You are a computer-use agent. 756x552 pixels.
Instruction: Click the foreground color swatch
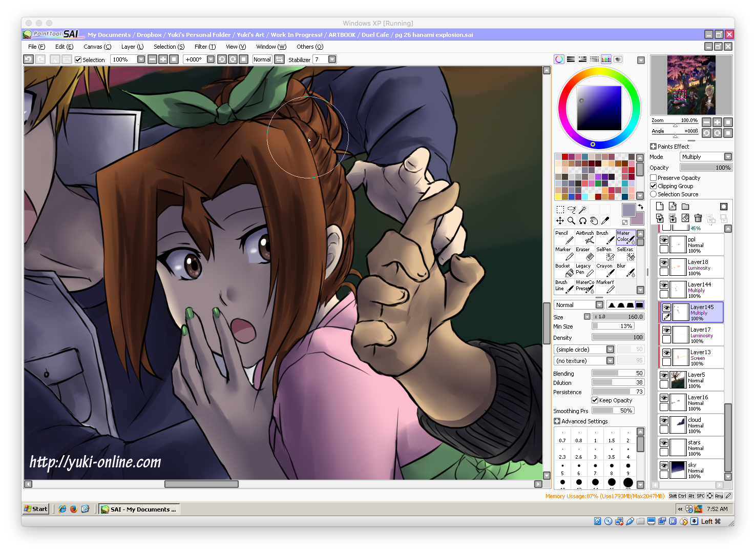(x=628, y=210)
